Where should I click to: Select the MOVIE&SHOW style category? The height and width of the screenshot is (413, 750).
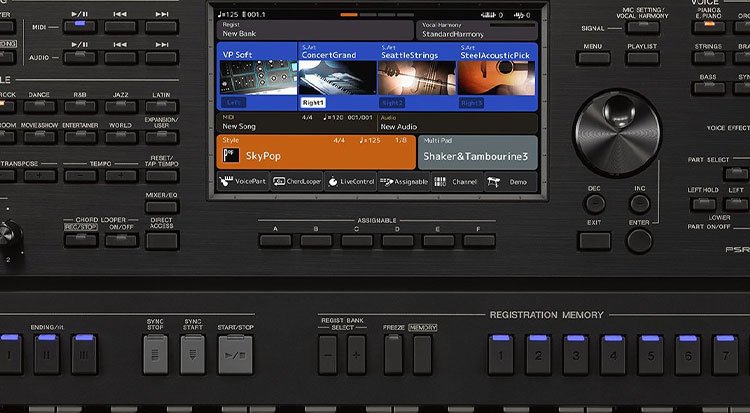coord(40,137)
